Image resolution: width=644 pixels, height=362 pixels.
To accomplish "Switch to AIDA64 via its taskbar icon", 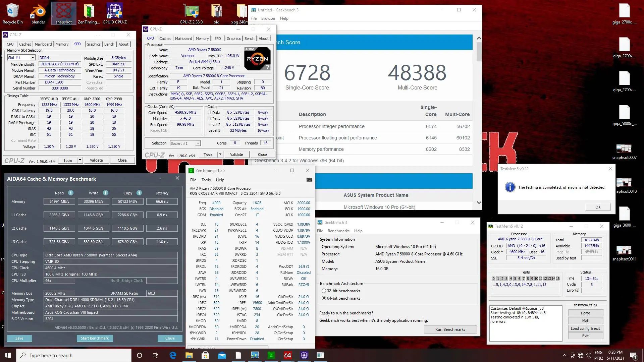I will tap(288, 355).
